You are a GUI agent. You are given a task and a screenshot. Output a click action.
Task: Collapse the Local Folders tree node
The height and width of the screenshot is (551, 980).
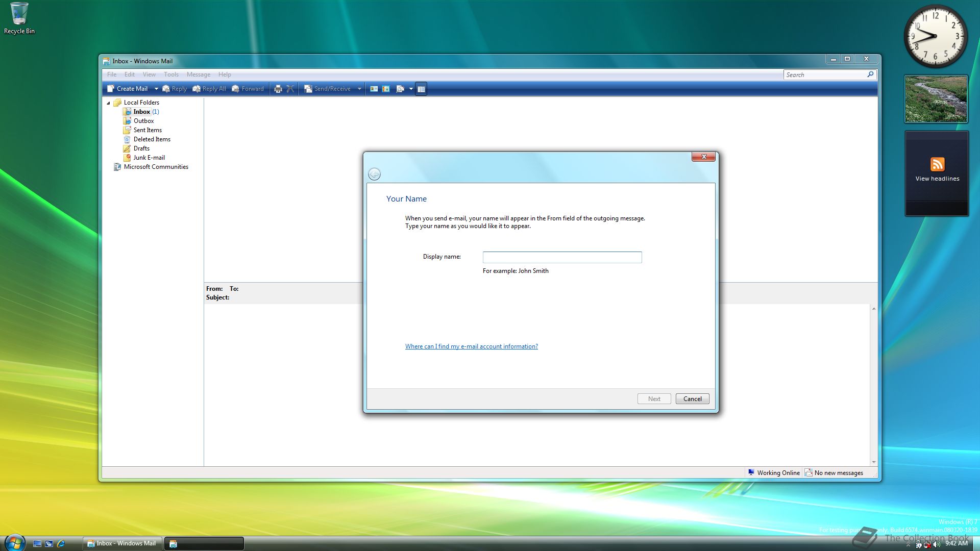pyautogui.click(x=108, y=103)
